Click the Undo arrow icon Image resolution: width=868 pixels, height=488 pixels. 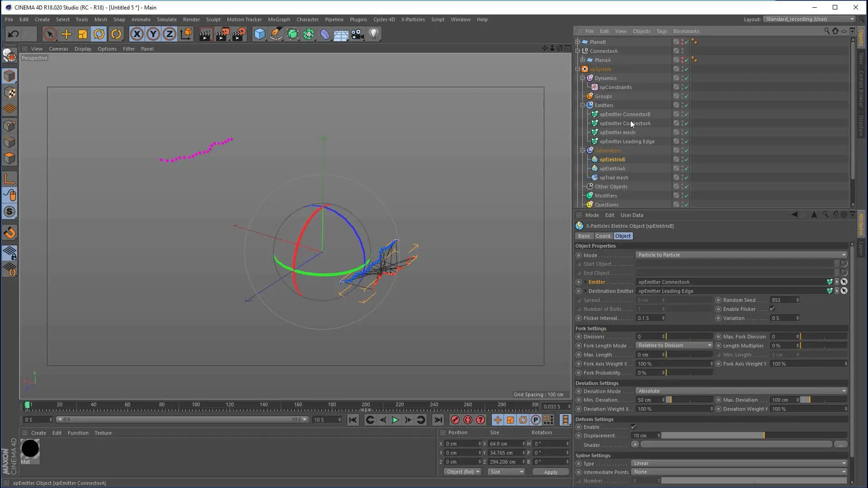point(13,34)
